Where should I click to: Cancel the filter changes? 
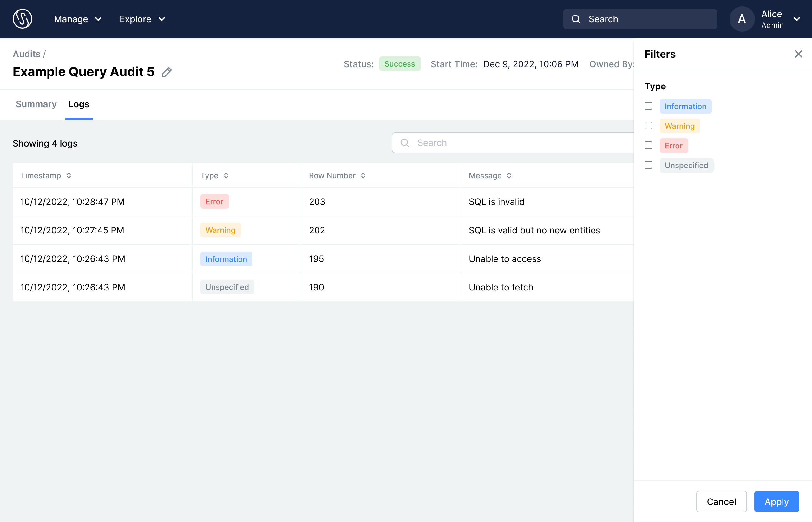tap(721, 501)
